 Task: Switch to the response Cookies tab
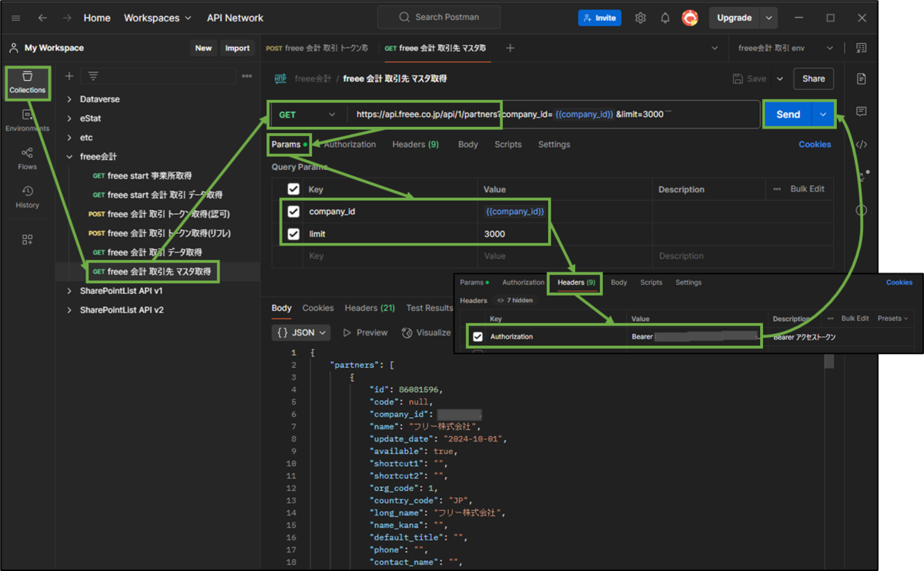point(318,308)
